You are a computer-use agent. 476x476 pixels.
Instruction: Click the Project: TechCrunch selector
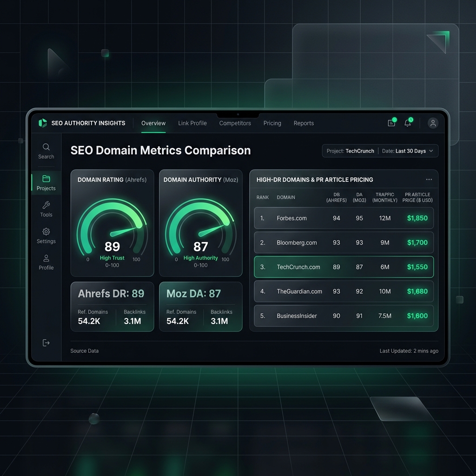(x=350, y=151)
